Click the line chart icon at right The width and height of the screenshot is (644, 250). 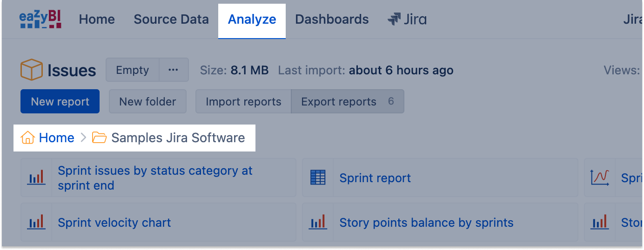pyautogui.click(x=600, y=178)
